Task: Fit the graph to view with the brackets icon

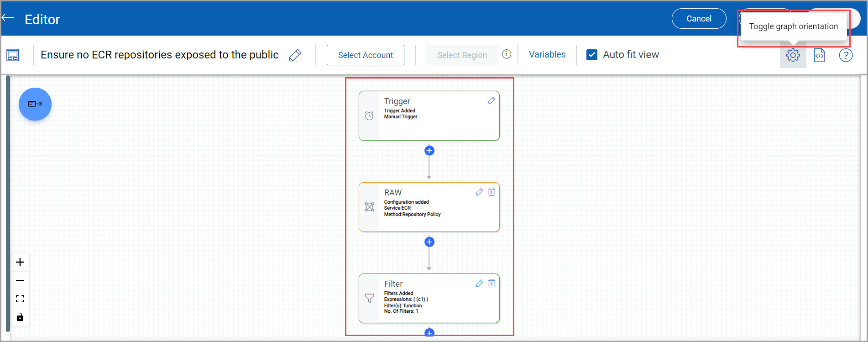Action: (20, 299)
